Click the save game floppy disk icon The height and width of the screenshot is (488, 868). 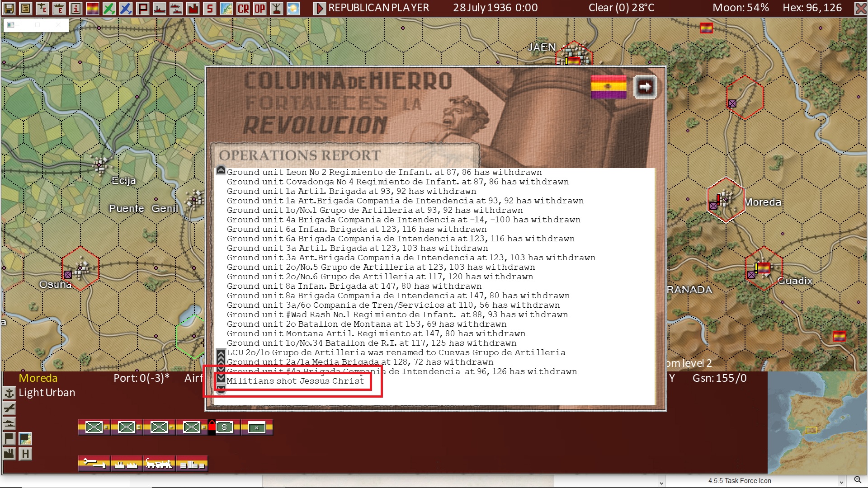9,8
